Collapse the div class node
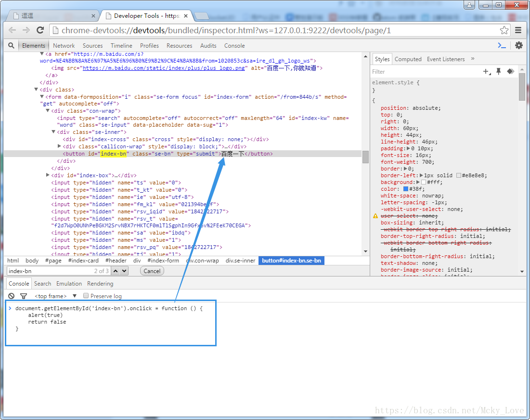The height and width of the screenshot is (420, 530). [36, 89]
